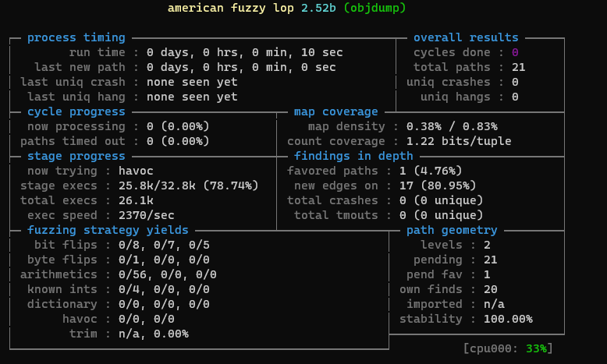Click the 'fuzzing strategy yields' header
Screen dimensions: 607x364
pos(108,230)
